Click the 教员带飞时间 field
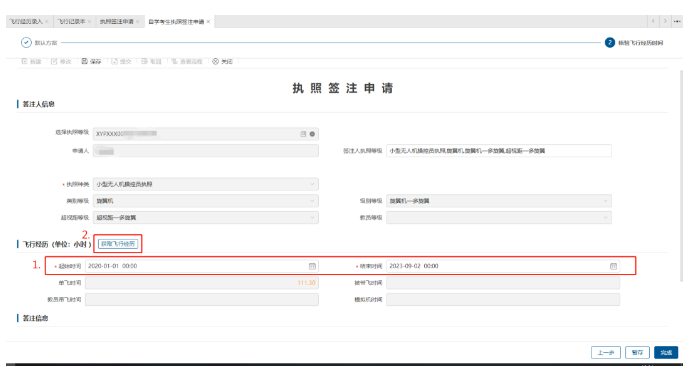The height and width of the screenshot is (371, 694). (202, 300)
